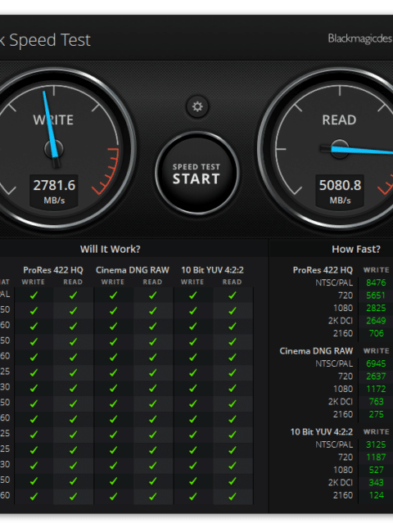Click the Blackmagicdesign logo
This screenshot has height=532, width=393.
pyautogui.click(x=360, y=38)
